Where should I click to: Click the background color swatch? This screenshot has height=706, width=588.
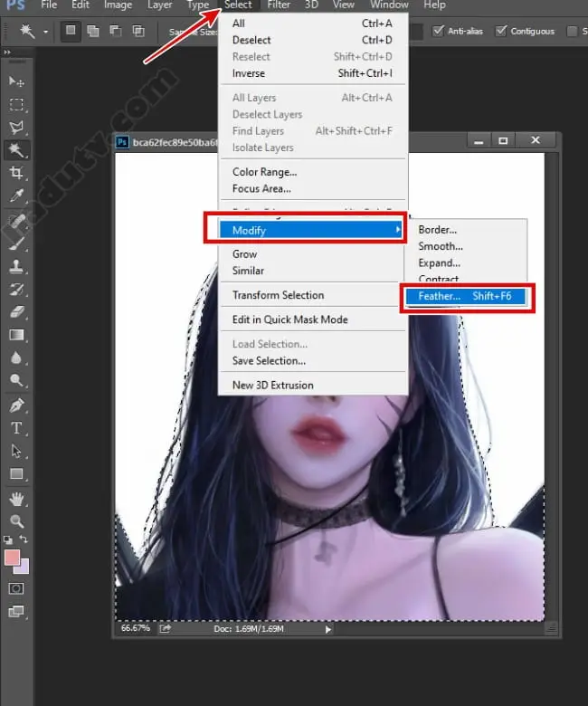(24, 568)
